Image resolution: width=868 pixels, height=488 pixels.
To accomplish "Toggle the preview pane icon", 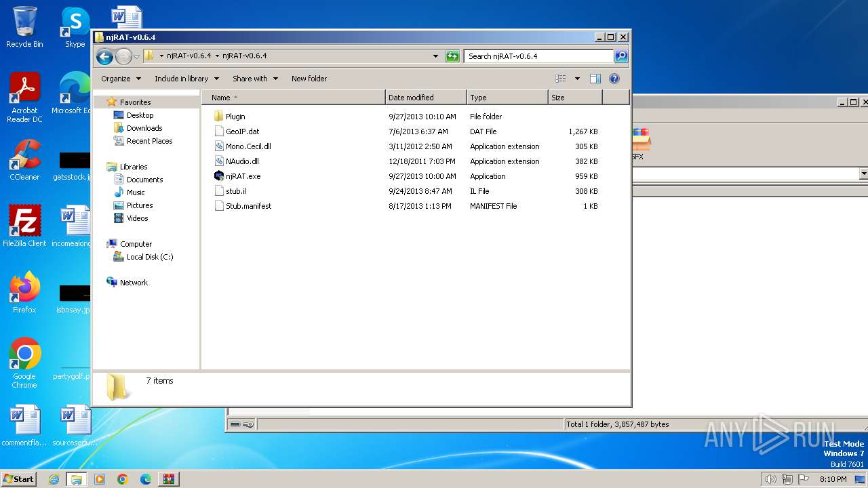I will point(595,79).
